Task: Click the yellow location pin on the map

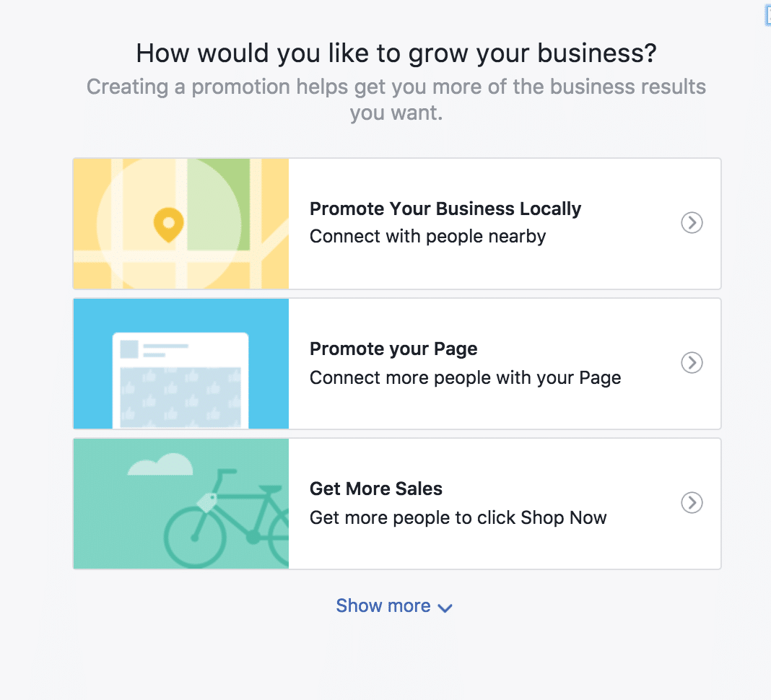Action: [169, 225]
